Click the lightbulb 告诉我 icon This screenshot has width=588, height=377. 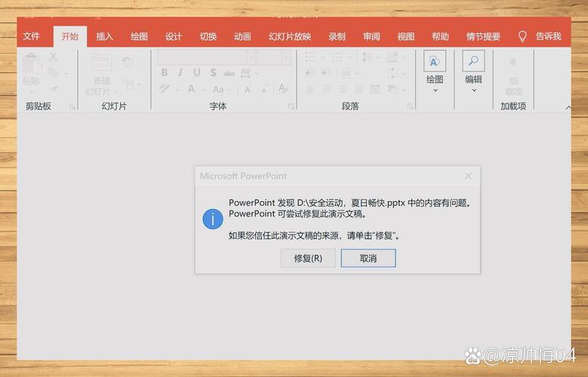pyautogui.click(x=522, y=36)
